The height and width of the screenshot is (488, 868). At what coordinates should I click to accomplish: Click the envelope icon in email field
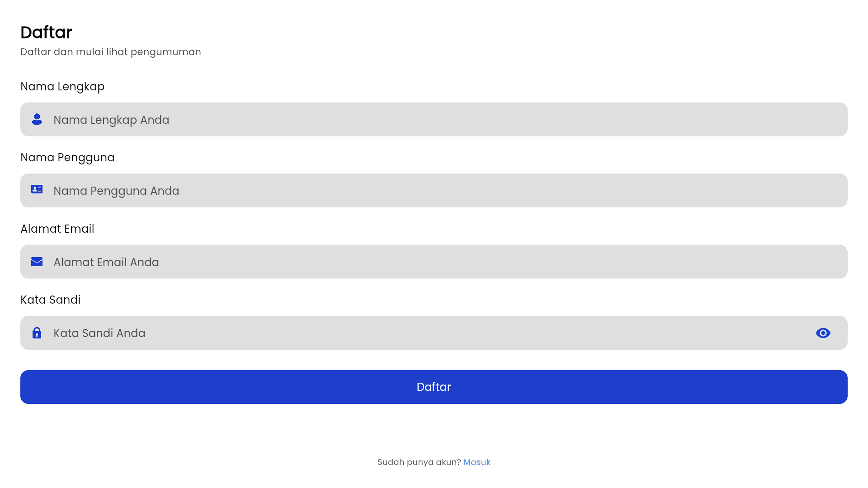tap(37, 262)
